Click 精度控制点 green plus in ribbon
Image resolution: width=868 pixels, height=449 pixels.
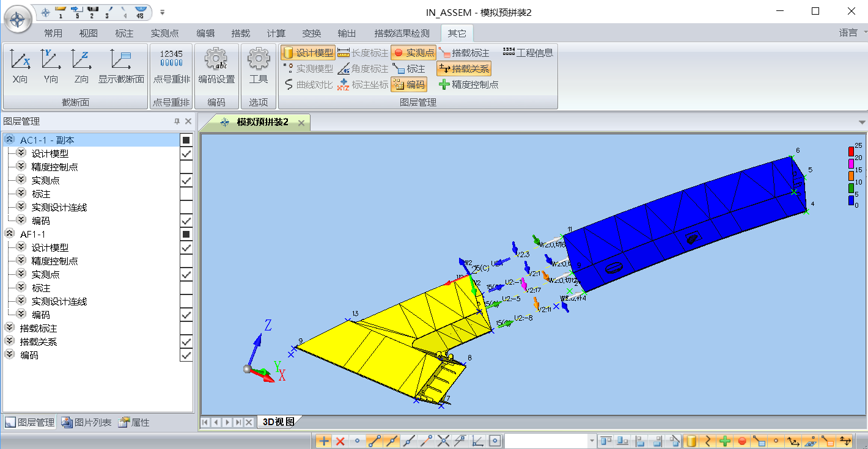[x=469, y=85]
